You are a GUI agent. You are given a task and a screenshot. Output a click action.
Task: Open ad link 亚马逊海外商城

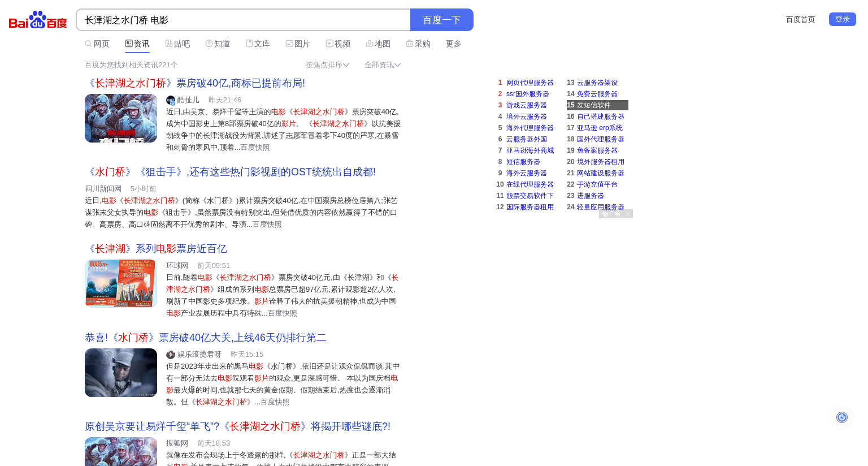[530, 150]
